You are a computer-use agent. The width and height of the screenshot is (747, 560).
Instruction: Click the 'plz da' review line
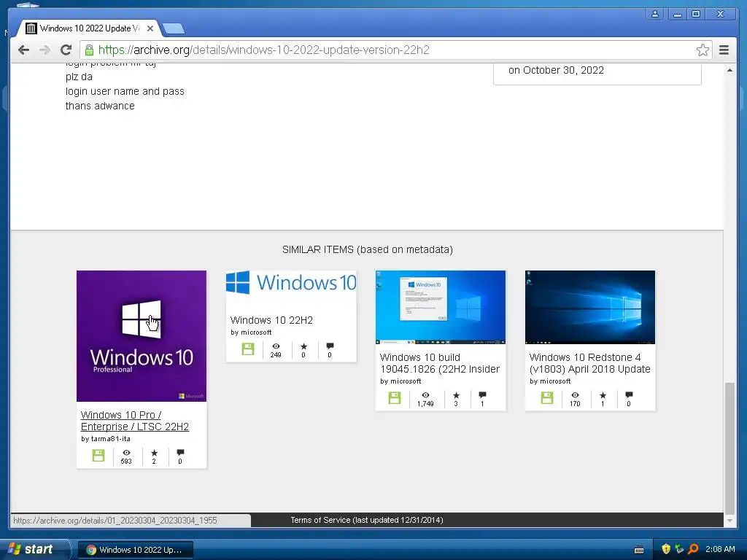(79, 77)
